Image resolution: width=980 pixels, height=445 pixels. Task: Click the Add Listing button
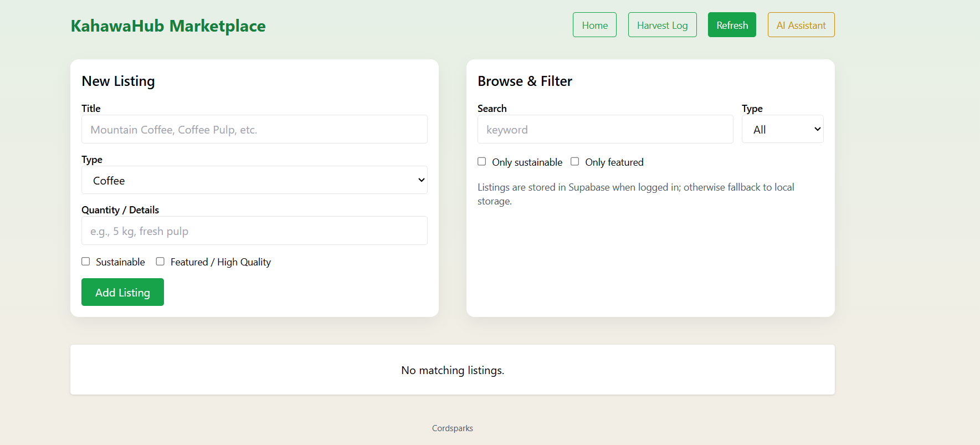pyautogui.click(x=122, y=292)
